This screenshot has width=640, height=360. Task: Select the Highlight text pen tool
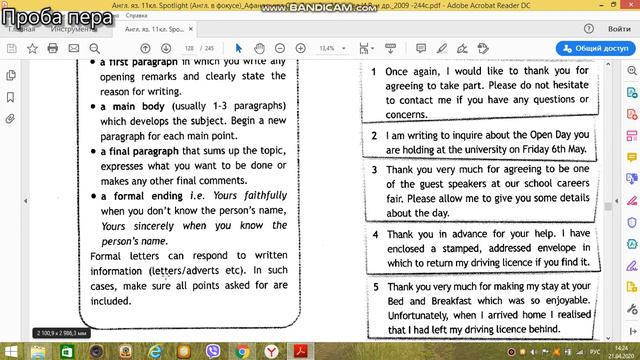point(442,49)
